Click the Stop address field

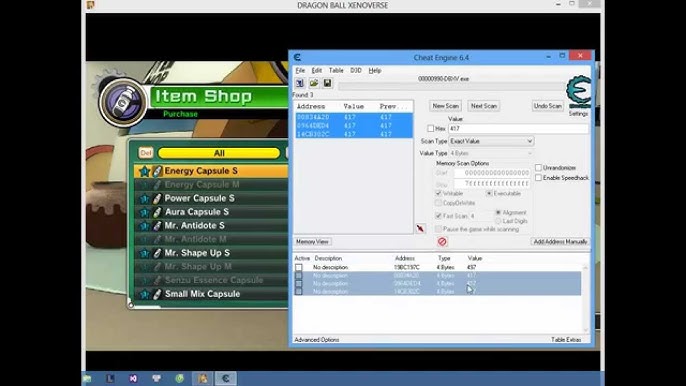point(492,184)
